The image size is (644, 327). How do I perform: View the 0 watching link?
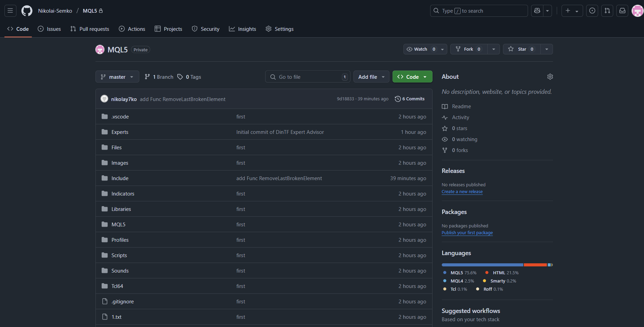tap(460, 139)
